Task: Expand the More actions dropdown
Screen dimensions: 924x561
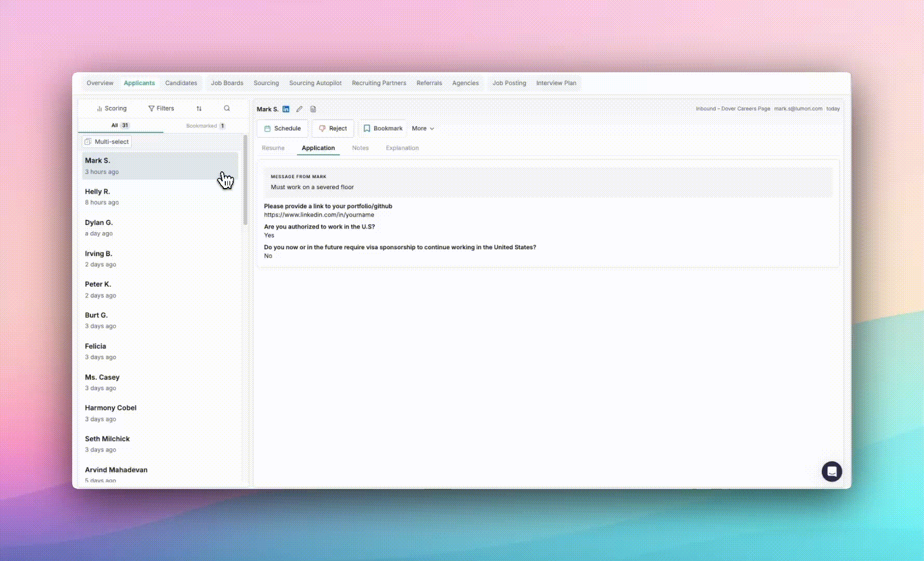Action: point(423,128)
